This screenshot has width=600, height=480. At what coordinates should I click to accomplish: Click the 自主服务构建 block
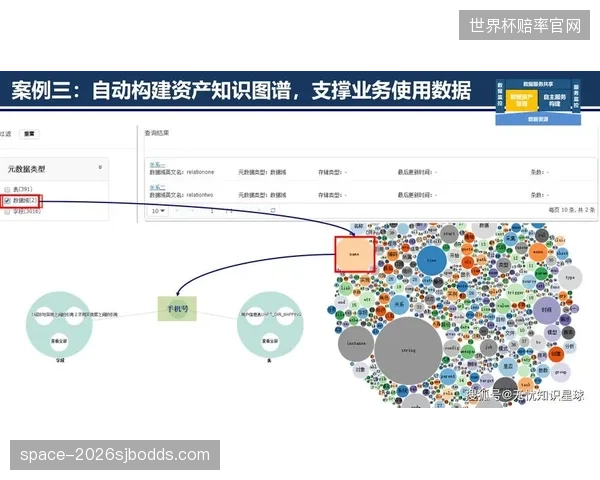[554, 100]
